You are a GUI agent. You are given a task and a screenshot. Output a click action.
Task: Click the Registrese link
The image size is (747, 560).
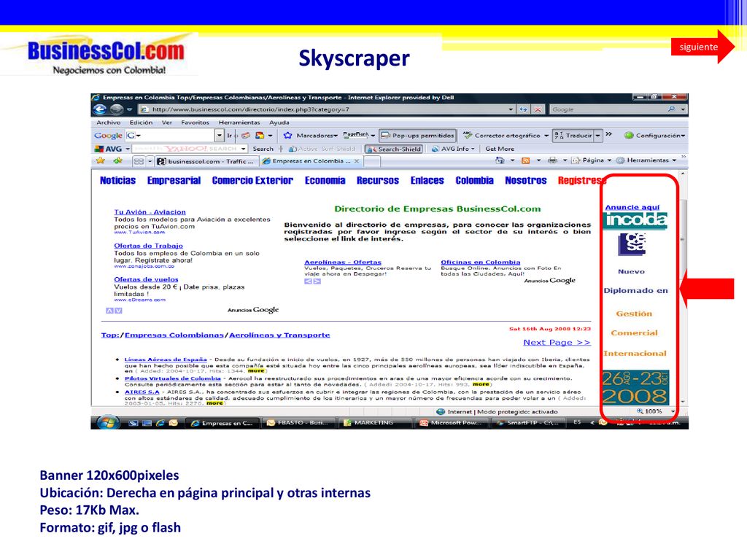tap(581, 181)
